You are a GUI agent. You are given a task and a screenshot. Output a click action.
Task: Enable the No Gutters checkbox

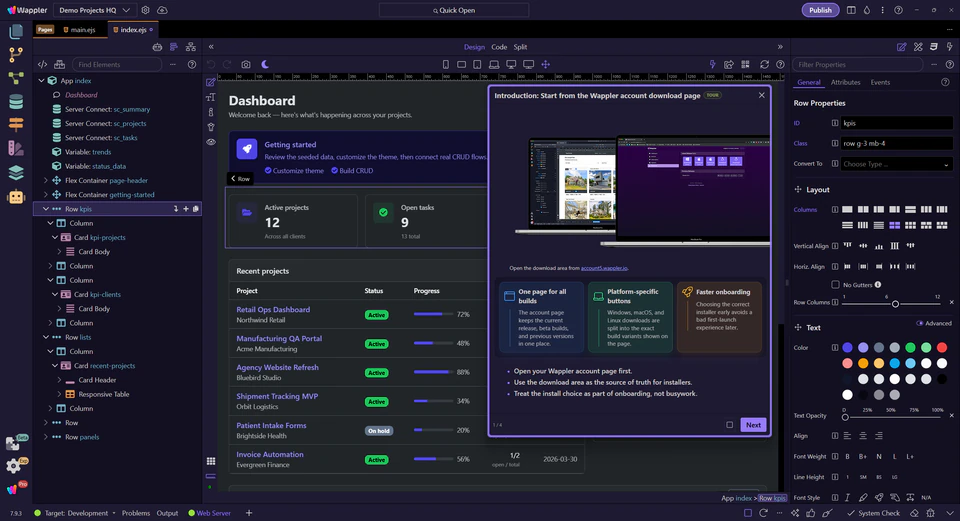pyautogui.click(x=835, y=285)
